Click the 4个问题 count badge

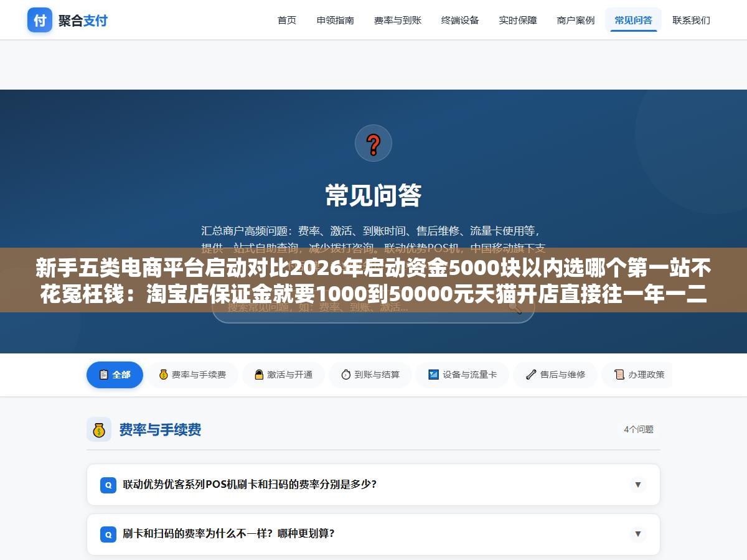(x=639, y=429)
